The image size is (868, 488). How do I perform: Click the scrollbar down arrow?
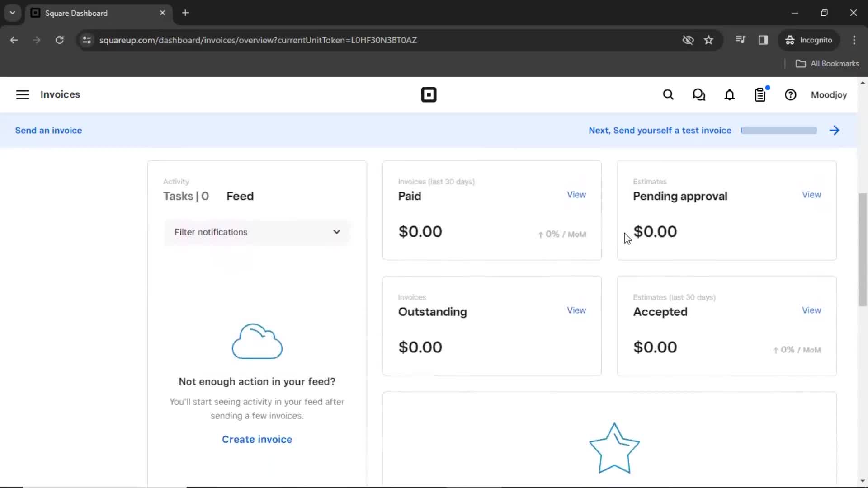863,481
